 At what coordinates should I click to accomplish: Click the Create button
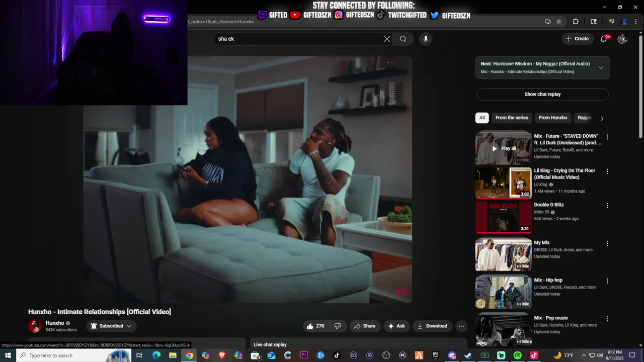click(577, 39)
